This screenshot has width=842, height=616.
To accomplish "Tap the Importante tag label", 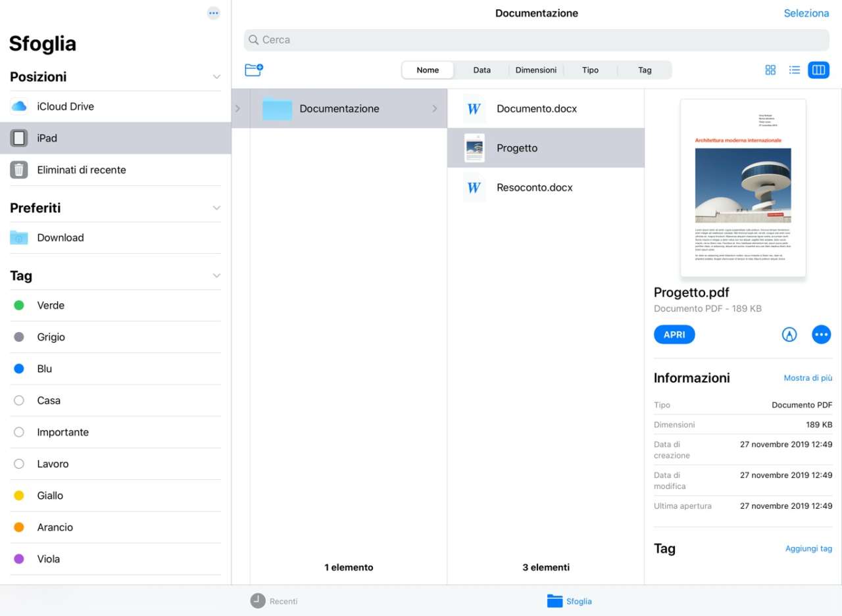I will [63, 432].
